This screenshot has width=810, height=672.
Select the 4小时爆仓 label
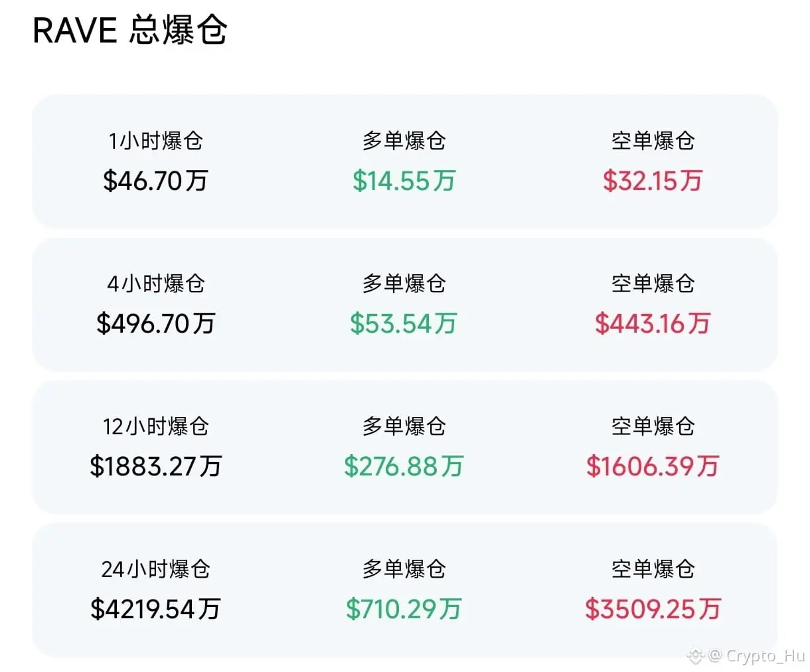(x=155, y=284)
